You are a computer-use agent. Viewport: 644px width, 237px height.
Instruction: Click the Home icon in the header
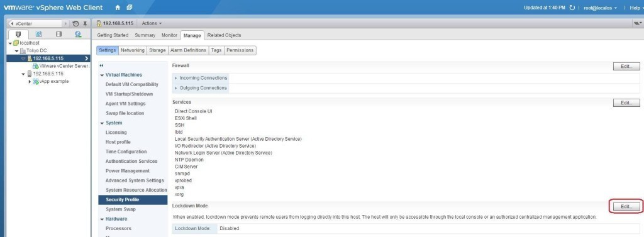tap(118, 8)
